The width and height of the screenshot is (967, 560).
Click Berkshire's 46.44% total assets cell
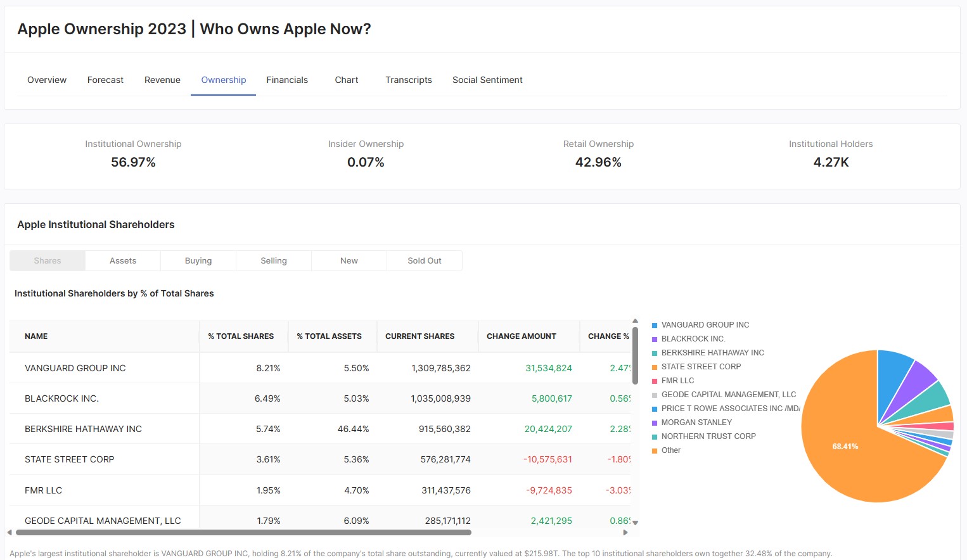click(354, 429)
